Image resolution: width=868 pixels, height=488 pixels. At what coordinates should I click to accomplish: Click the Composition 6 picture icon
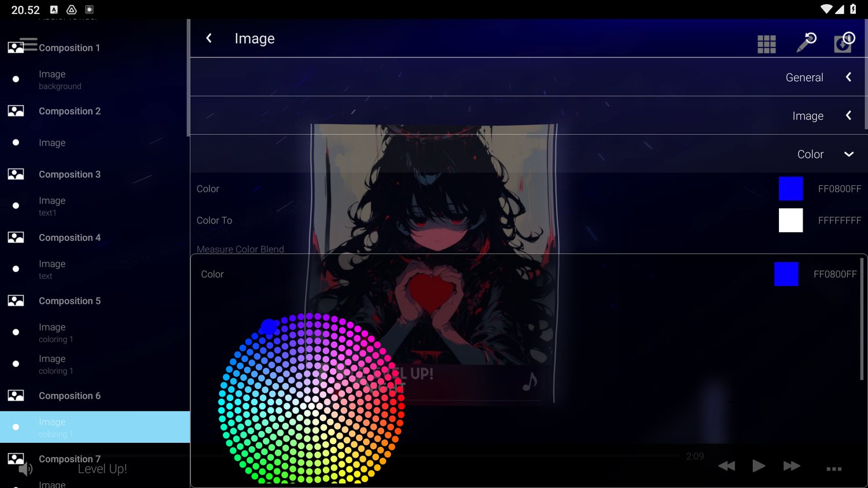(x=16, y=395)
